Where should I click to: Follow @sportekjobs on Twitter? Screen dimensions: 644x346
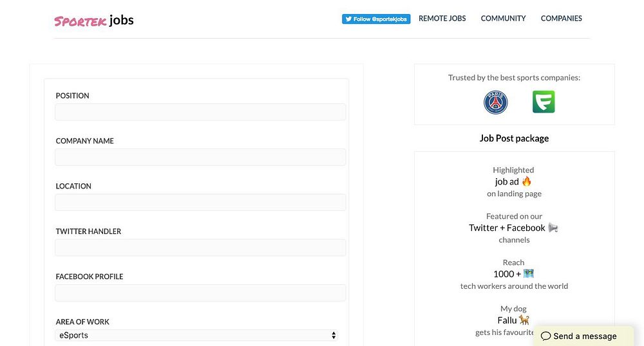point(376,19)
